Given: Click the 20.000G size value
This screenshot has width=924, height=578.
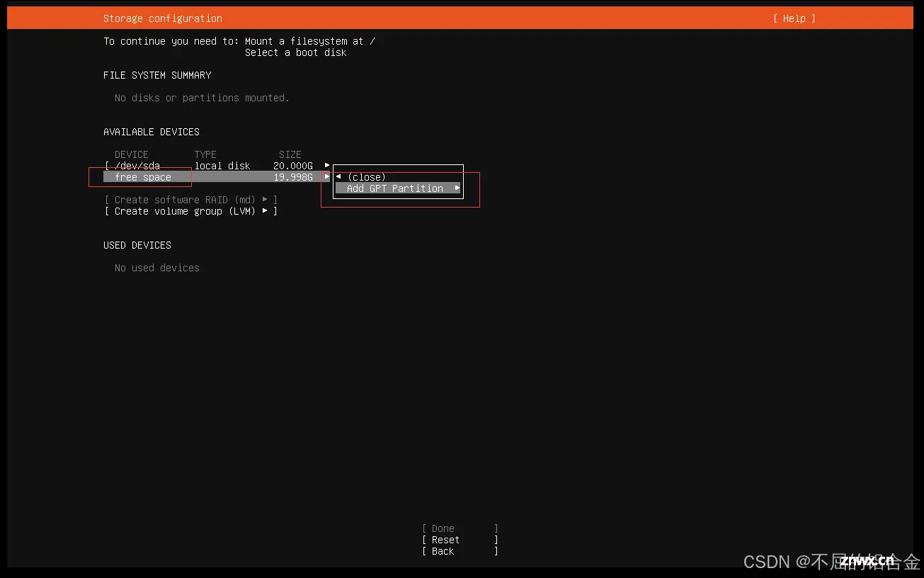Looking at the screenshot, I should 293,166.
